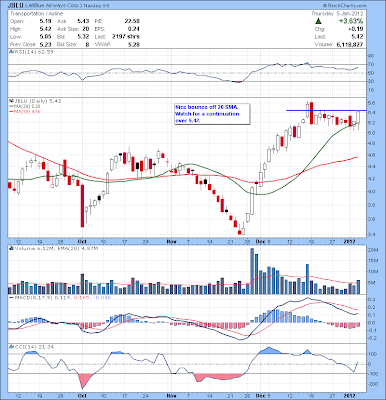Viewport: 386px width, 400px height.
Task: Click the 20M label on the volume axis
Action: point(374,250)
